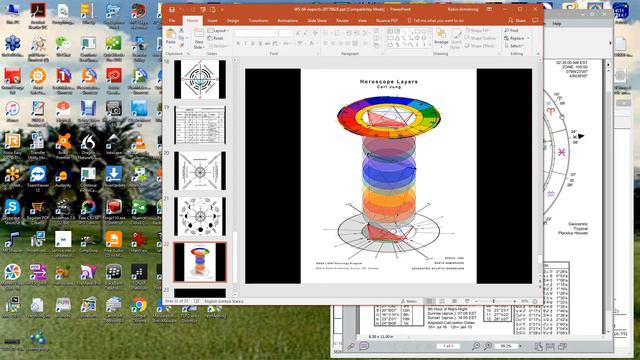
Task: Open the comments pane icon in the PowerPoint header
Action: (535, 20)
